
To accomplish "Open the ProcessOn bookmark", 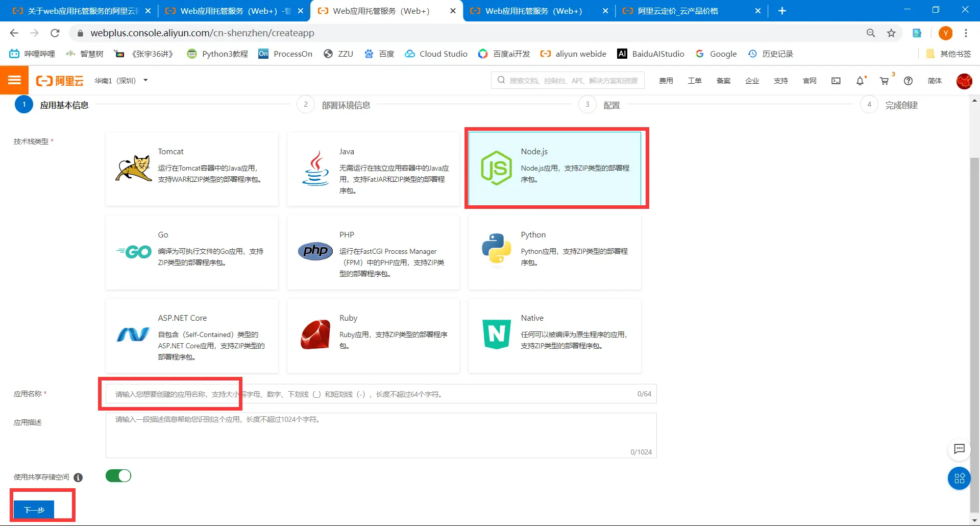I will (x=285, y=54).
